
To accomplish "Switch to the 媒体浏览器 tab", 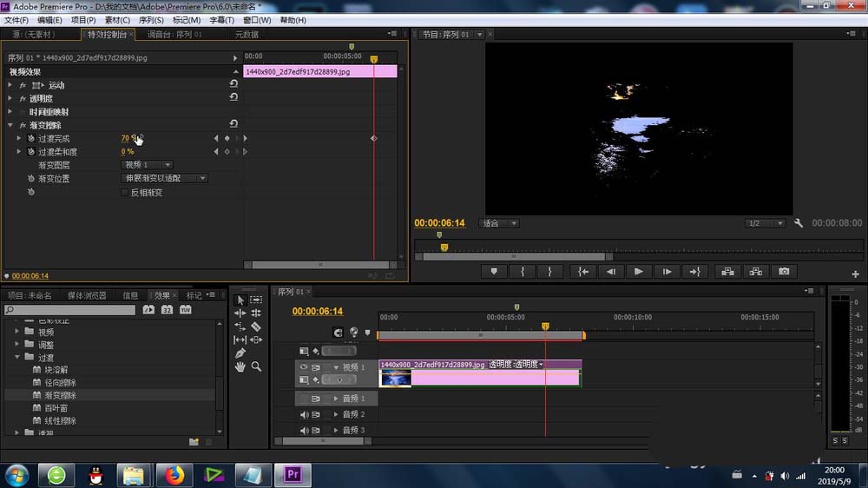I will 87,295.
